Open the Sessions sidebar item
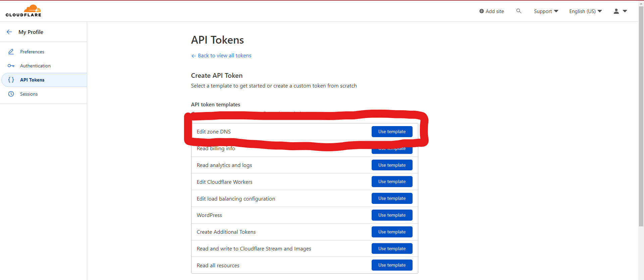The width and height of the screenshot is (644, 280). coord(29,94)
